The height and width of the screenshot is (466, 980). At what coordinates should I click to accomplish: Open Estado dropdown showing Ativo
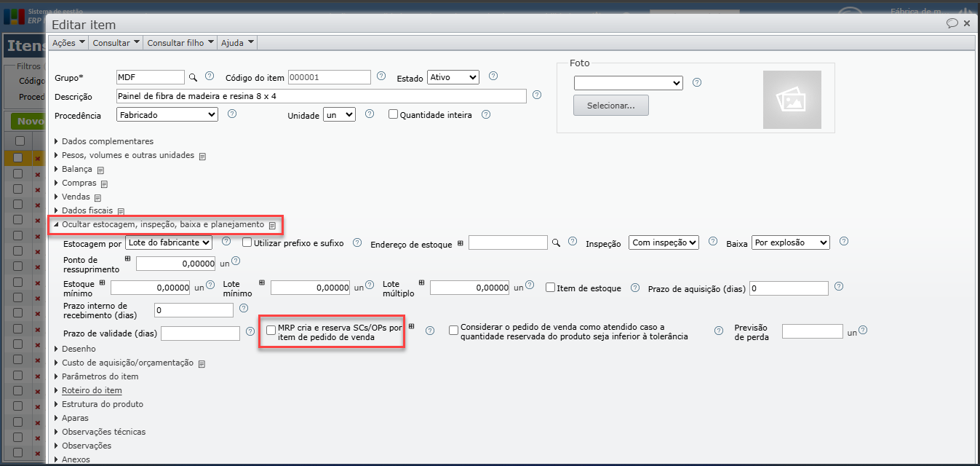tap(453, 77)
